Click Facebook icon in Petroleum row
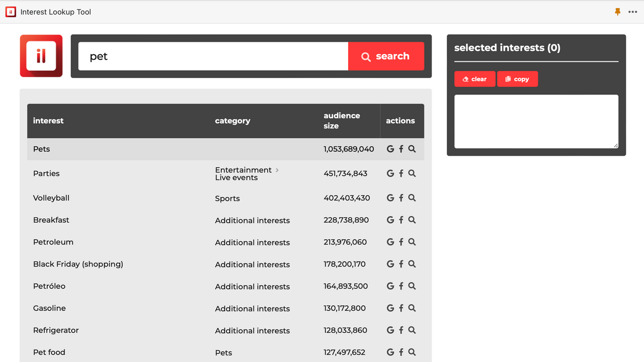 click(401, 242)
